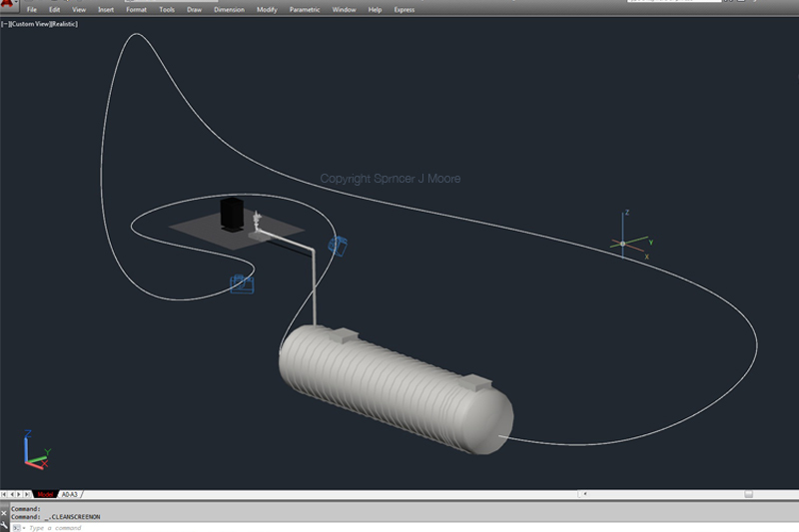
Task: Open the Custom View viewport dropdown
Action: tap(28, 22)
